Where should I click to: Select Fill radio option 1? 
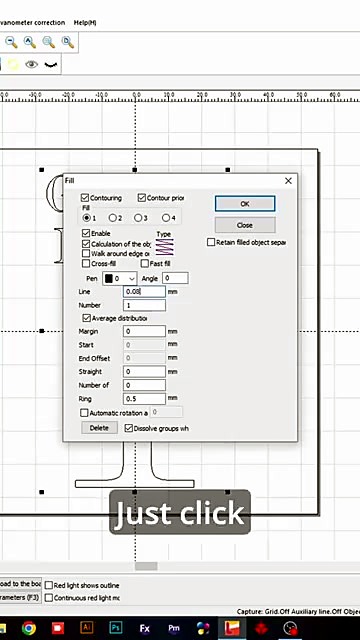click(87, 218)
